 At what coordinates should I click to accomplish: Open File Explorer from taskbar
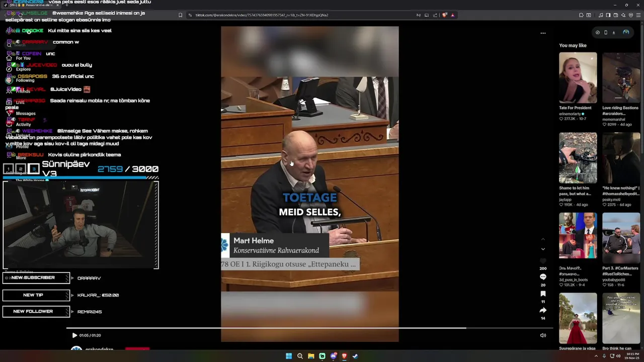(311, 356)
